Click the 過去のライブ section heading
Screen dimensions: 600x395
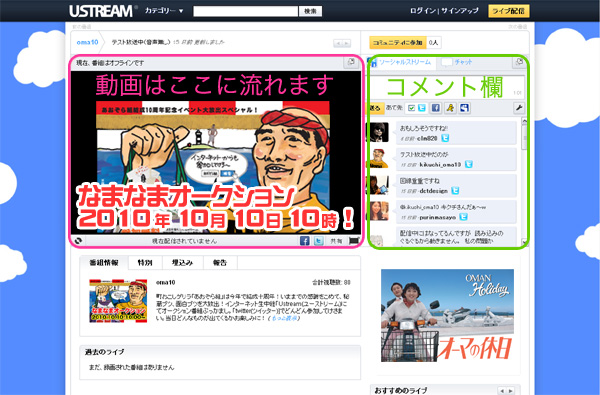(x=104, y=352)
